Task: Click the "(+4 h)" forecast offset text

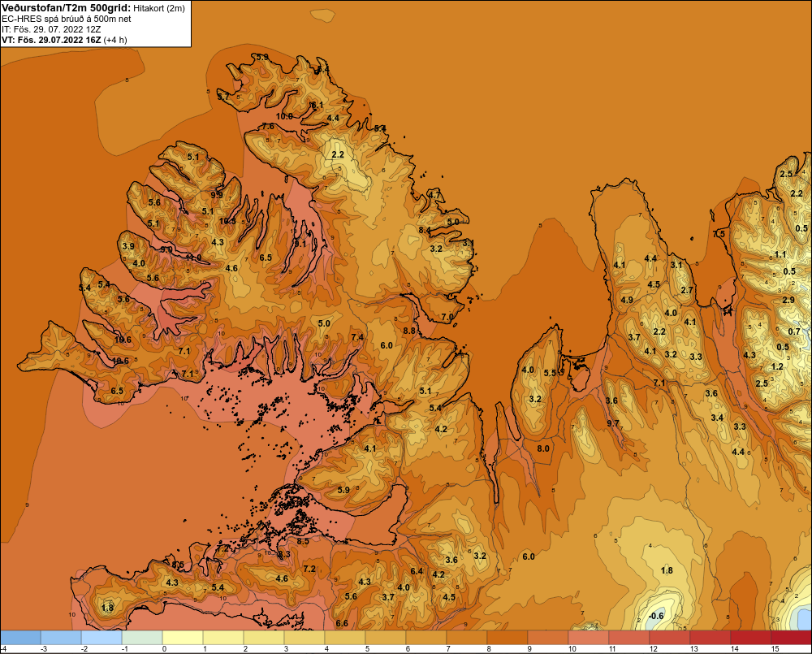Action: click(x=115, y=40)
